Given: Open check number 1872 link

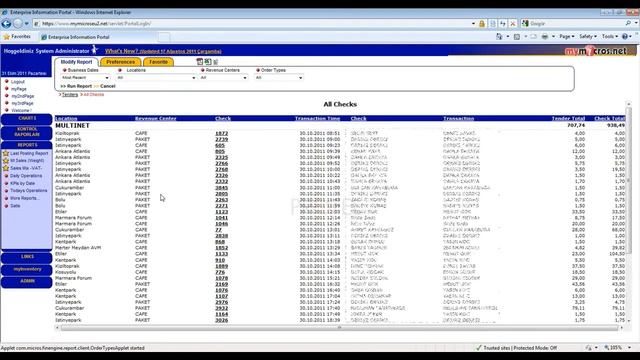Looking at the screenshot, I should pyautogui.click(x=221, y=133).
